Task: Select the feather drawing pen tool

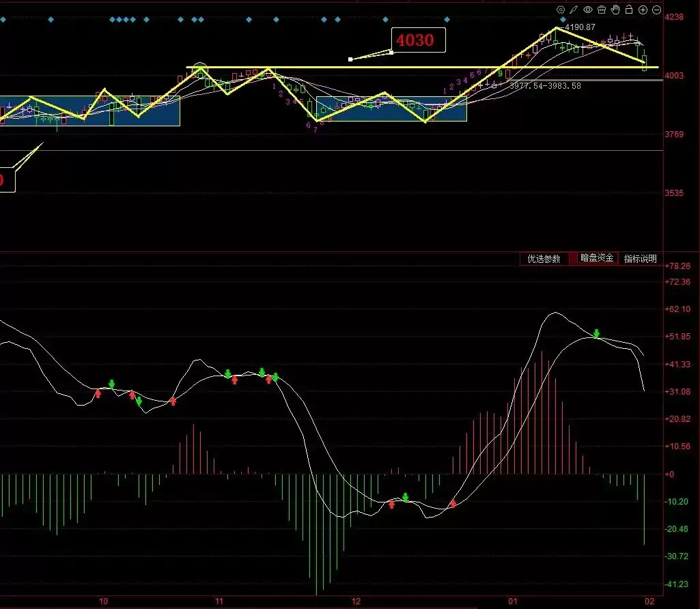Action: (574, 10)
